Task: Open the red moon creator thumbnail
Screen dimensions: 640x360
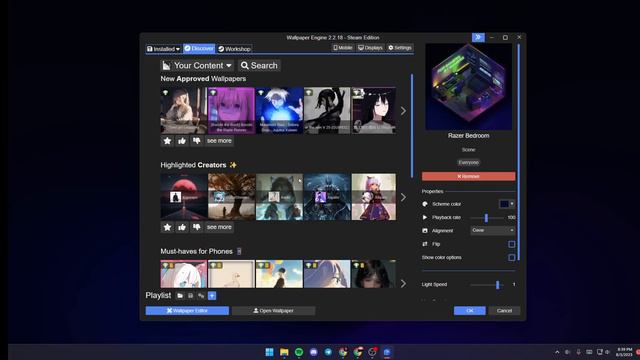Action: [184, 197]
